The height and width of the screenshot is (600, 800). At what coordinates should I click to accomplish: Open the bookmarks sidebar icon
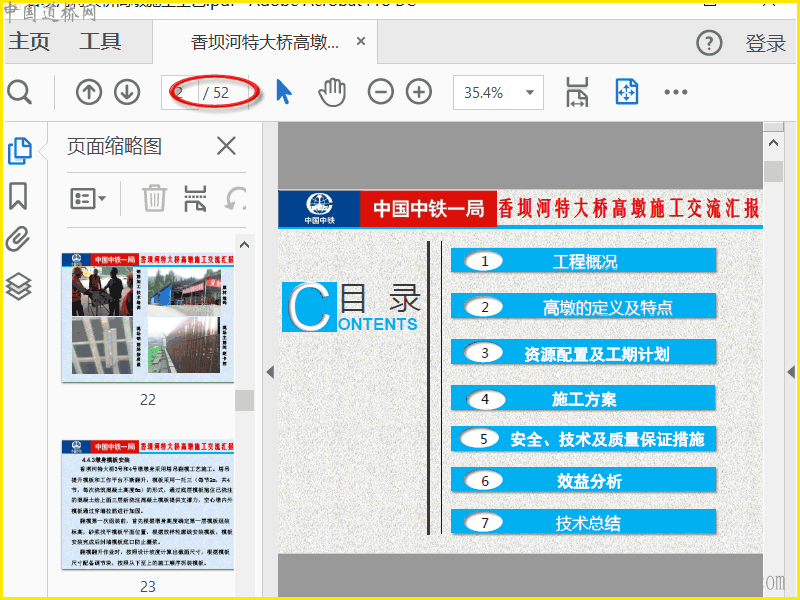click(x=18, y=196)
